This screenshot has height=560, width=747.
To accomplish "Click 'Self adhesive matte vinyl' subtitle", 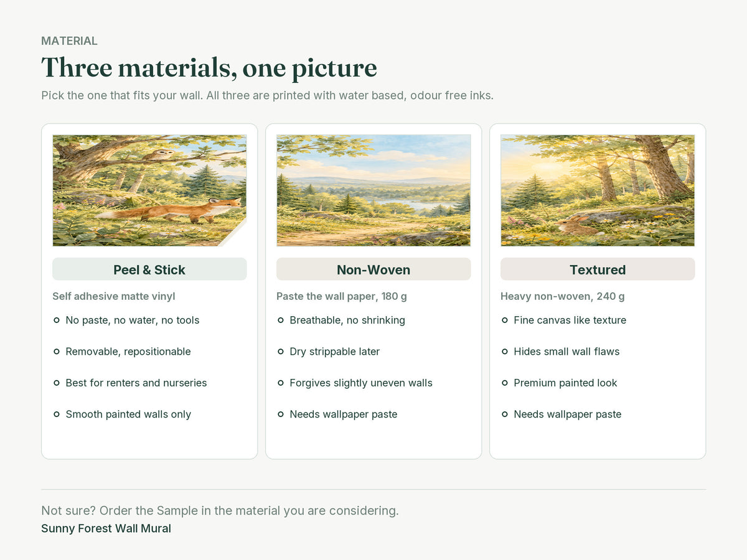I will pos(114,296).
